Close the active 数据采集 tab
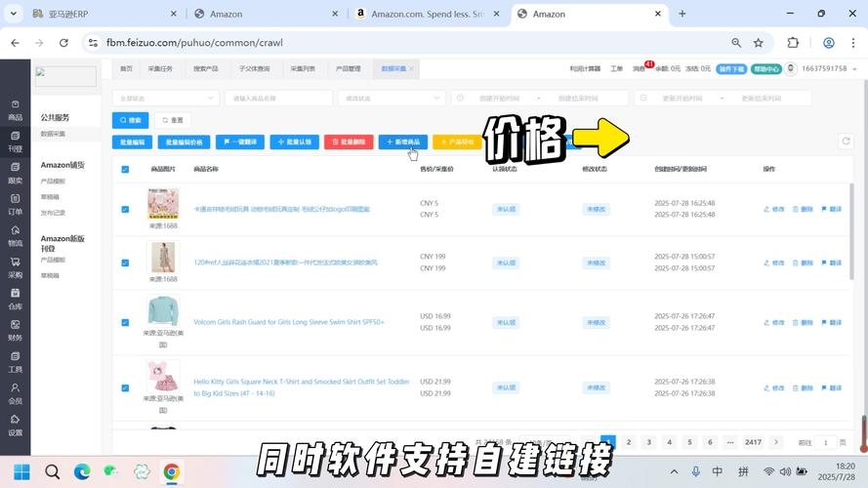 click(x=411, y=68)
